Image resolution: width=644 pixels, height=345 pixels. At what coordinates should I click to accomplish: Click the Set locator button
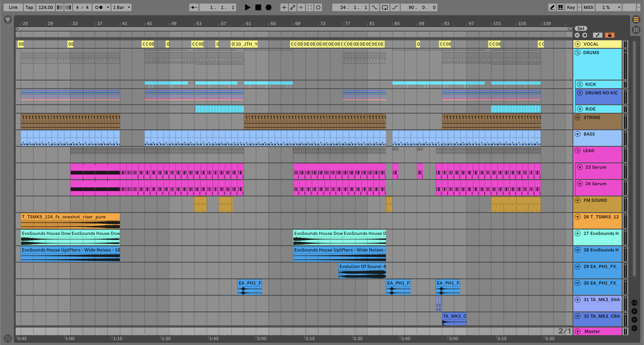click(x=580, y=28)
